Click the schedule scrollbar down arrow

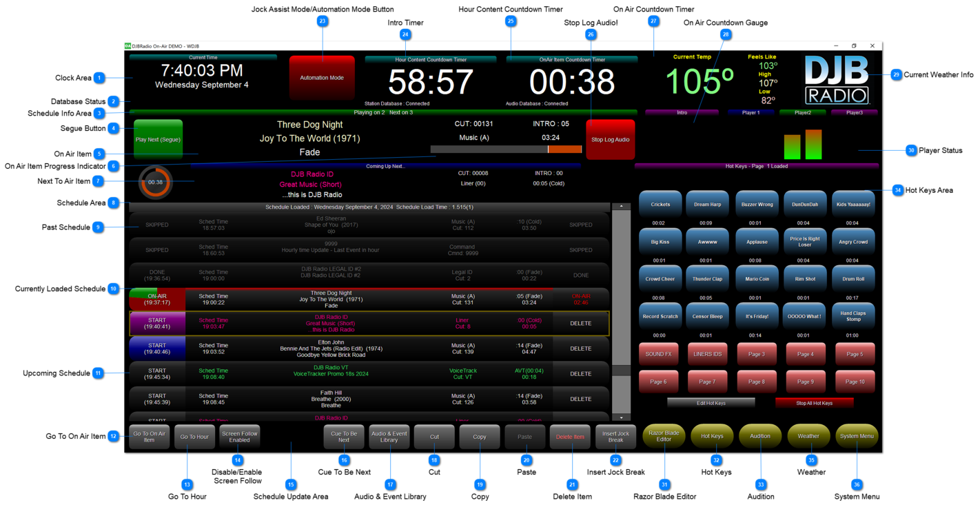coord(621,417)
